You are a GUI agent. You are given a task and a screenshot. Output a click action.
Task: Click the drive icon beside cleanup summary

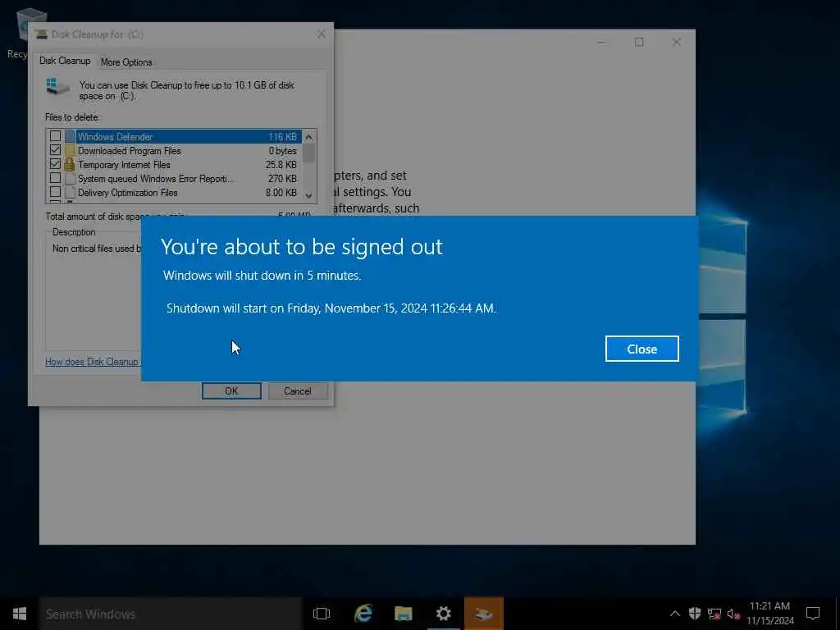[58, 87]
